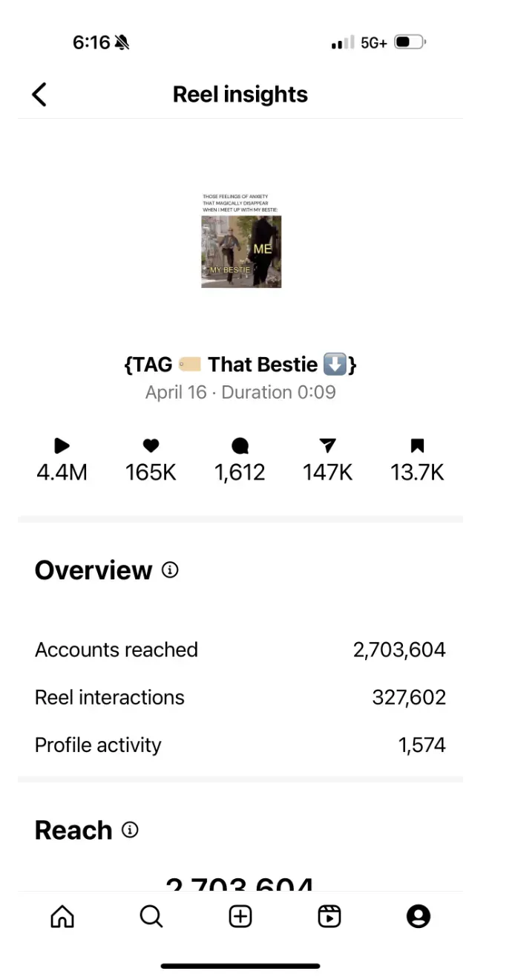Tap the 5G+ signal indicator
The image size is (515, 980).
[x=373, y=43]
